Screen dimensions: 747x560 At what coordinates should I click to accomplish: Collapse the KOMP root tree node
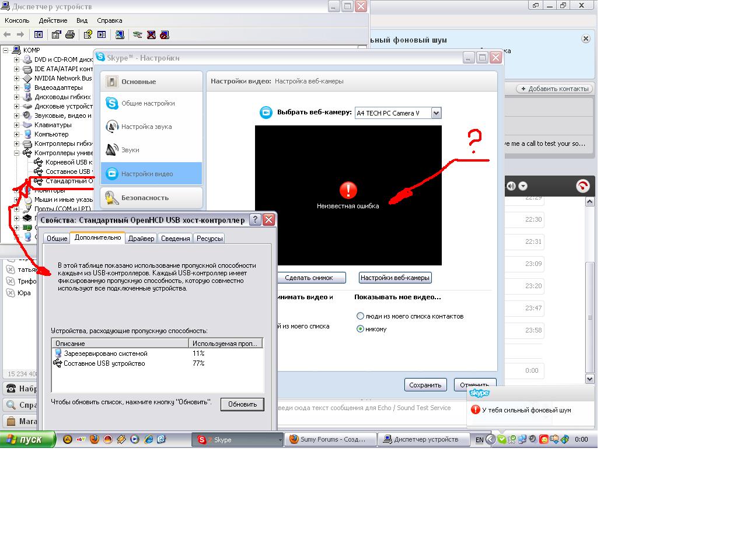6,50
